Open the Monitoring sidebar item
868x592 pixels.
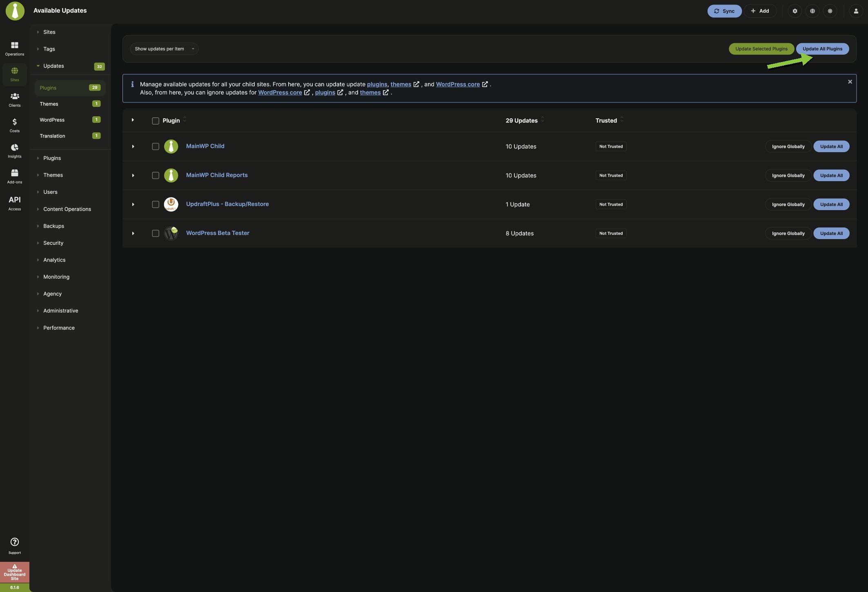click(x=56, y=277)
